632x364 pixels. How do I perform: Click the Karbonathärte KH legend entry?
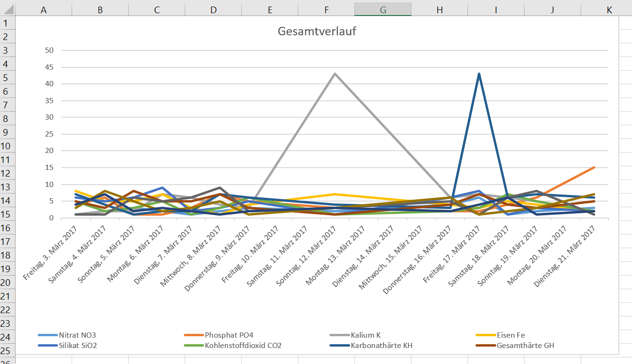[370, 345]
